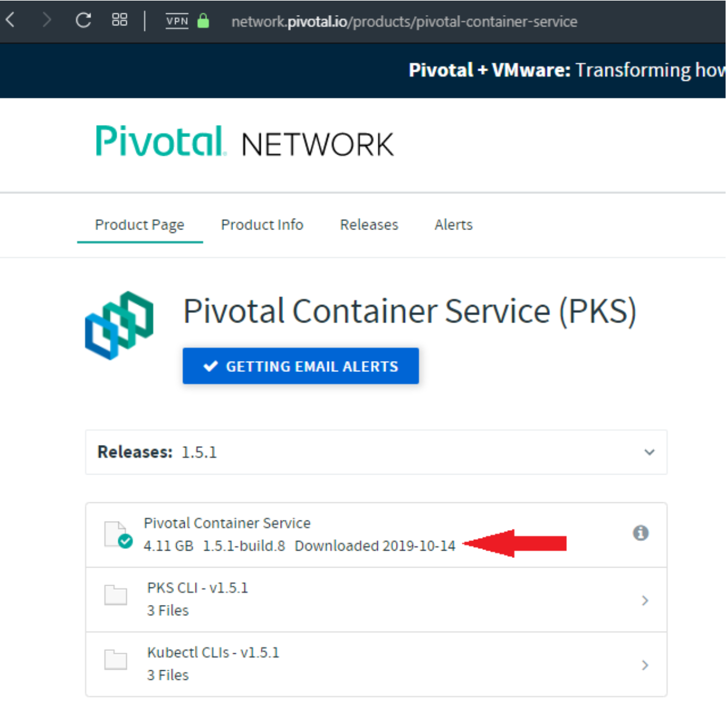Open the Kubectl CLIs - v1.5.1 row
The height and width of the screenshot is (701, 728).
point(376,664)
